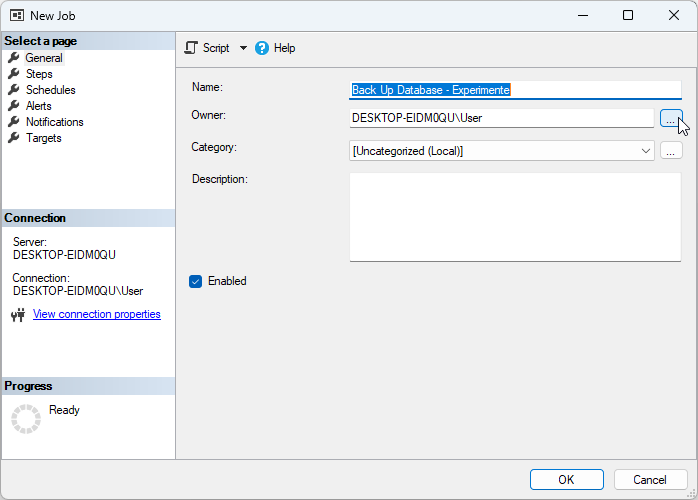Click the wrench icon next to Schedules
The width and height of the screenshot is (698, 500).
point(14,90)
